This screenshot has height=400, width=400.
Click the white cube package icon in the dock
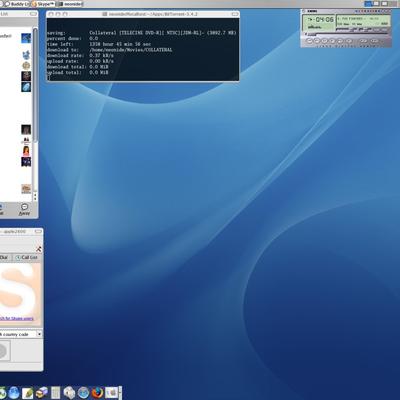click(x=69, y=393)
